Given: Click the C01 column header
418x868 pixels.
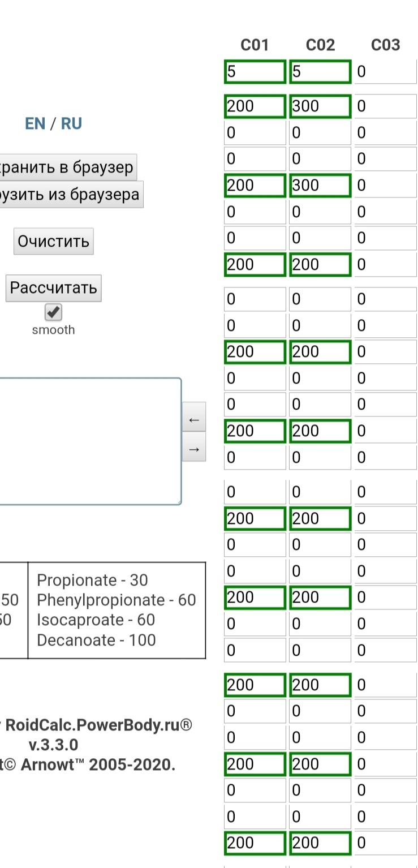Looking at the screenshot, I should pyautogui.click(x=255, y=45).
